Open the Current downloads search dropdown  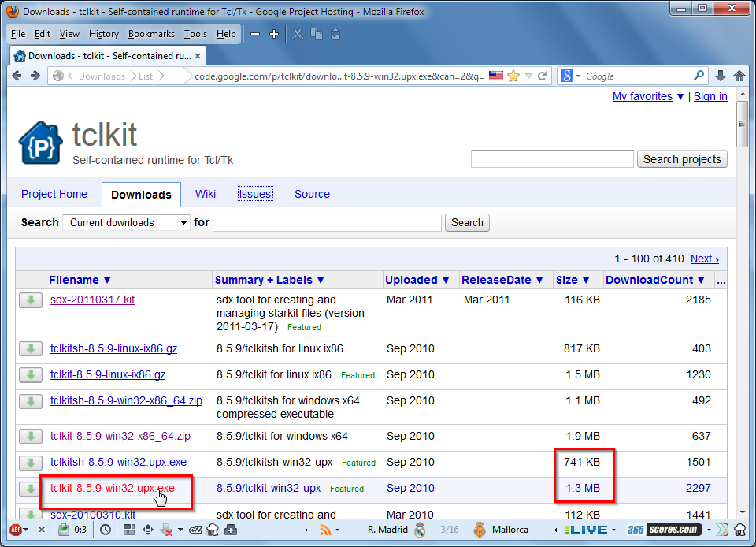[x=126, y=222]
